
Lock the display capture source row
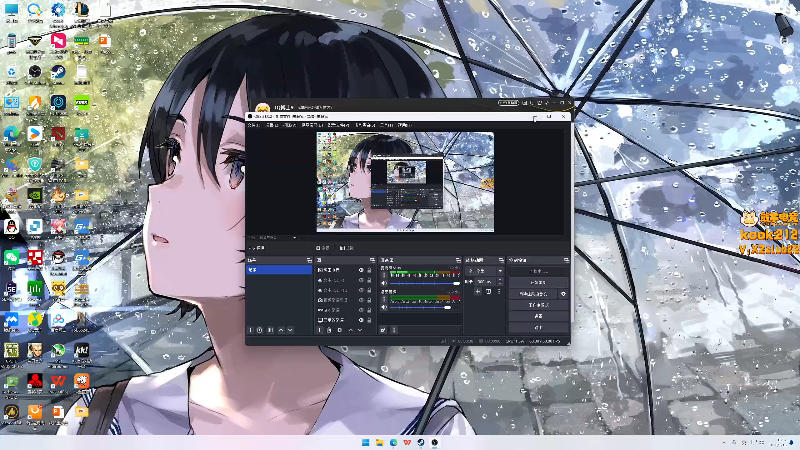(x=369, y=320)
